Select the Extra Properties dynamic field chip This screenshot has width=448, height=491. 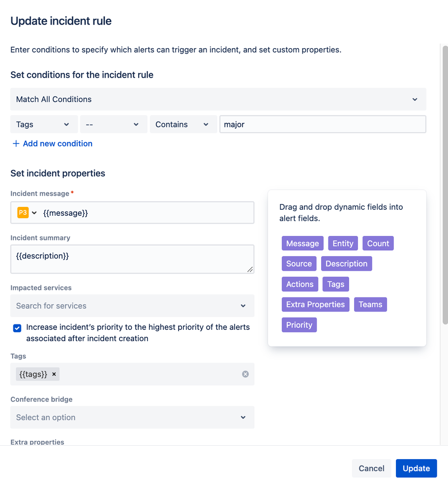click(x=315, y=304)
